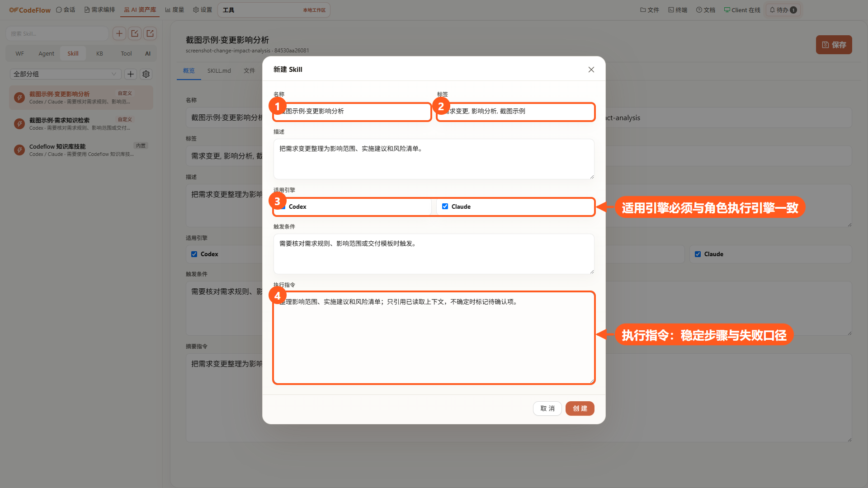Click the 创建 create button
868x488 pixels.
pos(580,408)
